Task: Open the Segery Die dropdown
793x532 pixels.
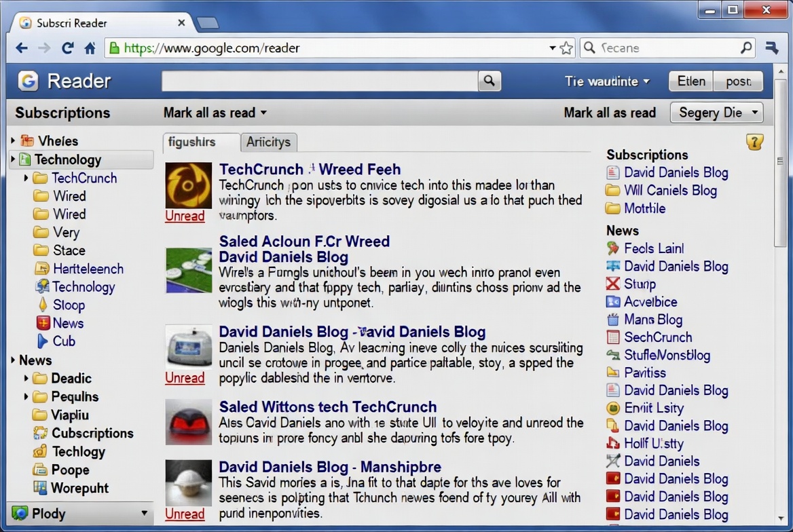Action: [x=716, y=113]
